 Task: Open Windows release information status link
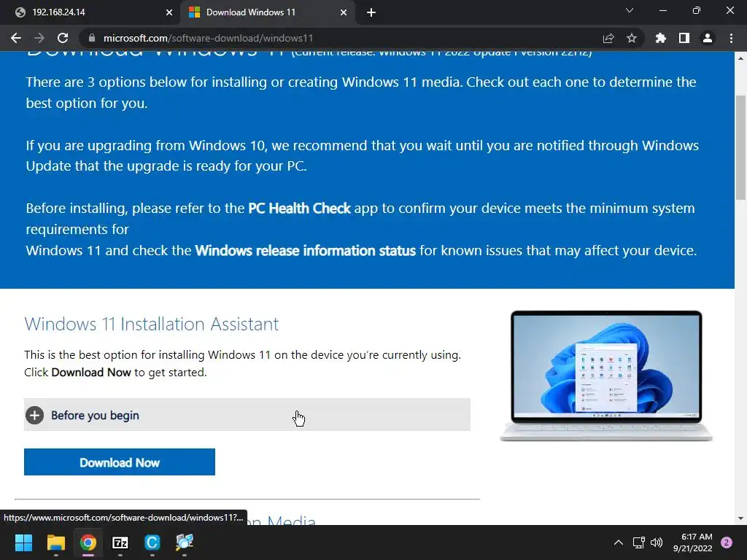[x=306, y=251]
